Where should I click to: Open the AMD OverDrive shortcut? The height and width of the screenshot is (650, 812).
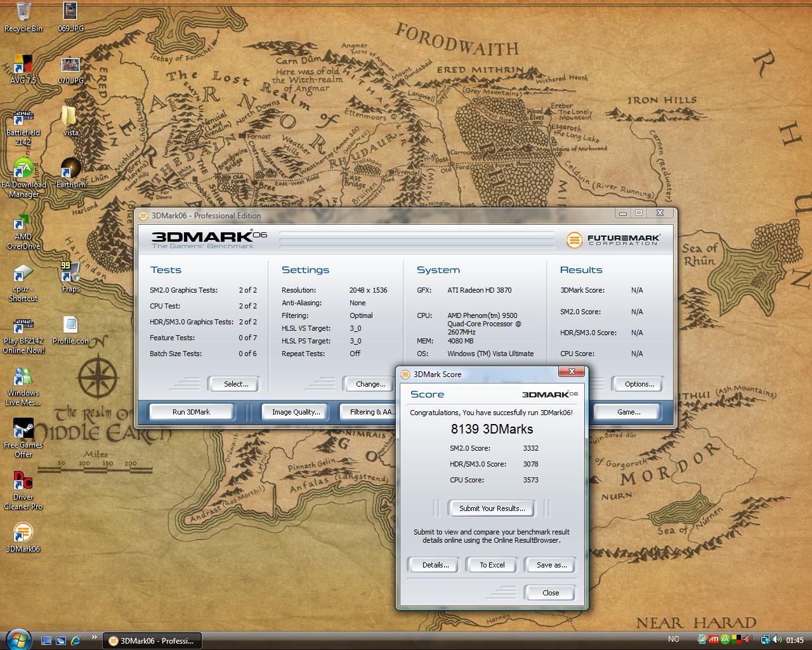(23, 230)
